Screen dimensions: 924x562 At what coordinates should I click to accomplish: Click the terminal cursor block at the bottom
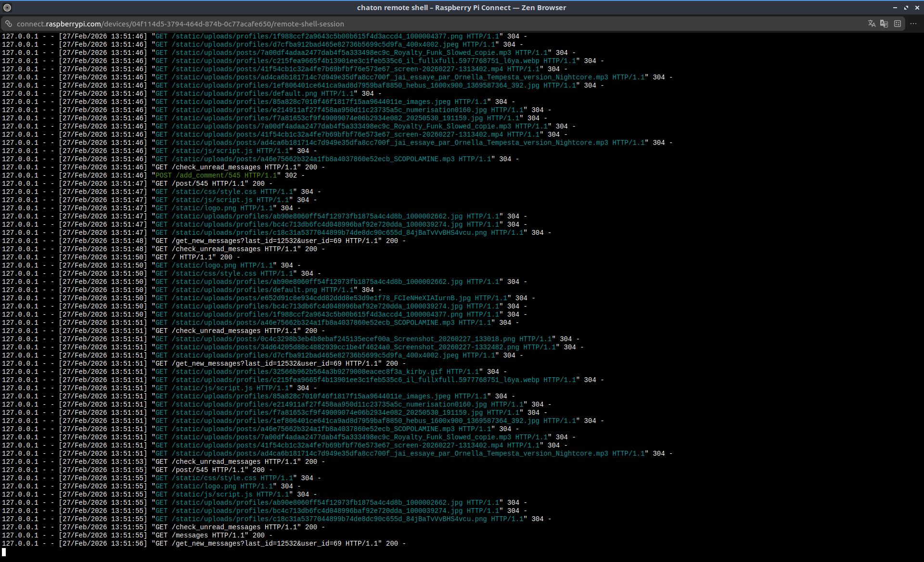pos(4,552)
